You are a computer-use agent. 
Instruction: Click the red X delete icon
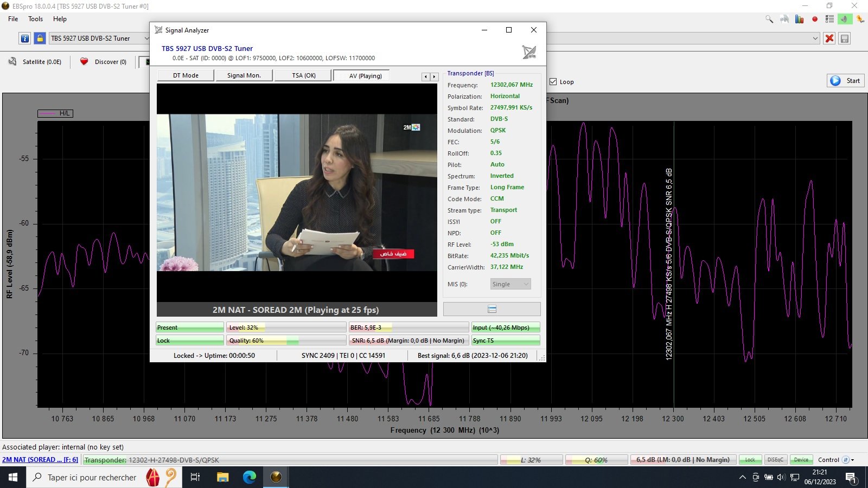[829, 38]
